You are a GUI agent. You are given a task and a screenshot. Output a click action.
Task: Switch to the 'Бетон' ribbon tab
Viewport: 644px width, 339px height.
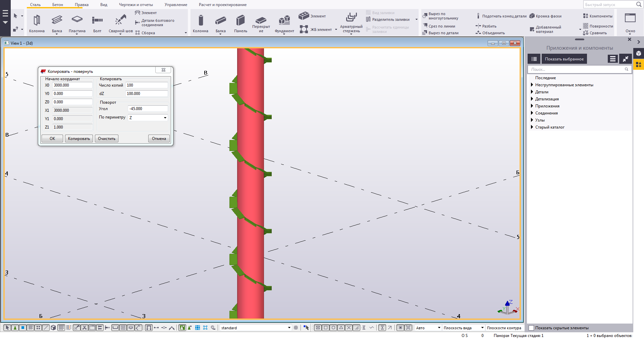coord(57,5)
